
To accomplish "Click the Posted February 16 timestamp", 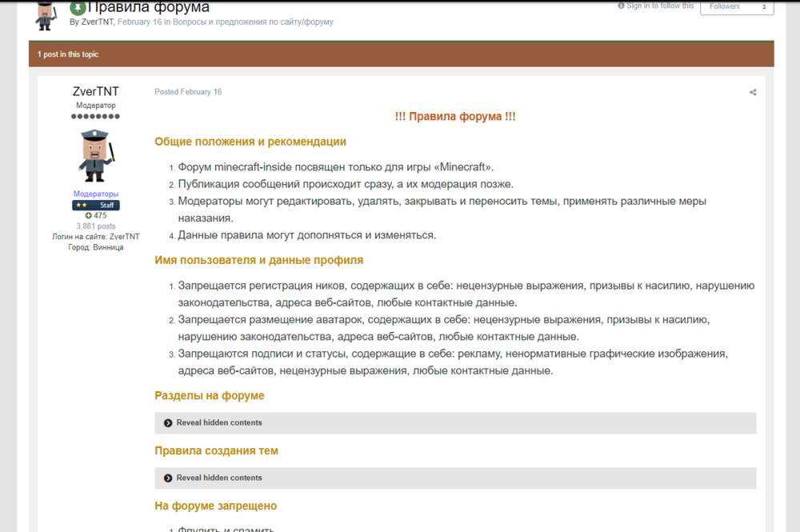I will click(x=188, y=92).
